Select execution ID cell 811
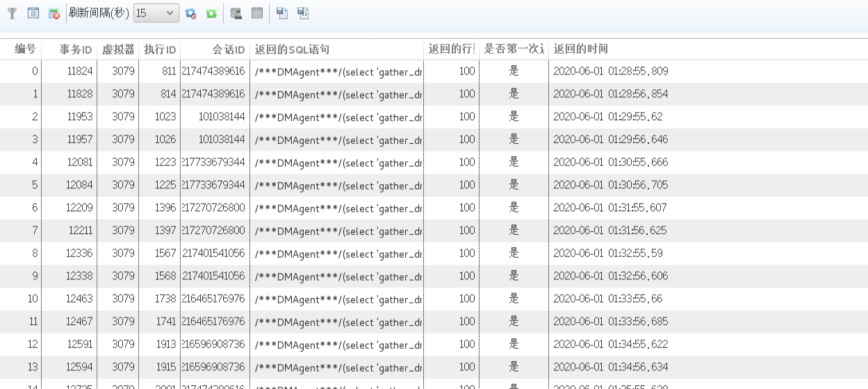This screenshot has height=389, width=868. [169, 71]
